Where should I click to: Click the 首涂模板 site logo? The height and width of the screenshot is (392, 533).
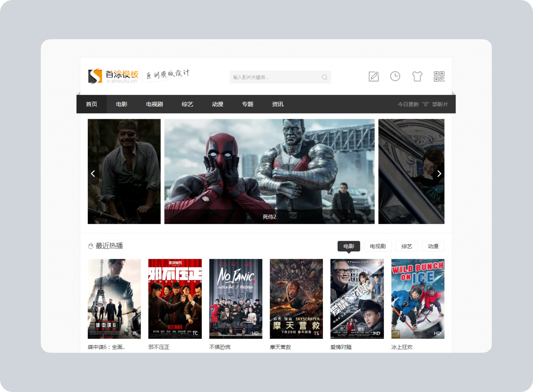coord(113,76)
